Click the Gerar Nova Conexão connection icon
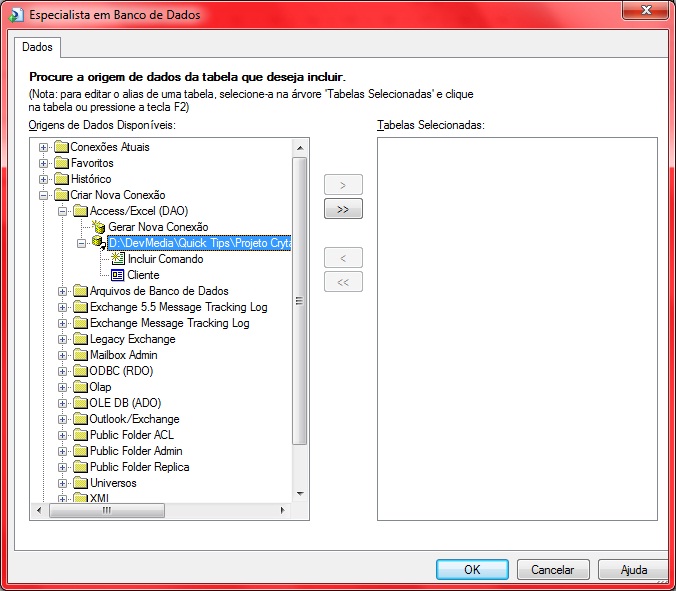676x591 pixels. (99, 227)
